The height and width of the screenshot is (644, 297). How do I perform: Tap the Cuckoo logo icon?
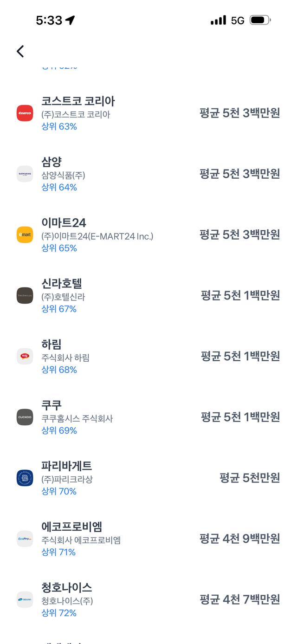[25, 417]
